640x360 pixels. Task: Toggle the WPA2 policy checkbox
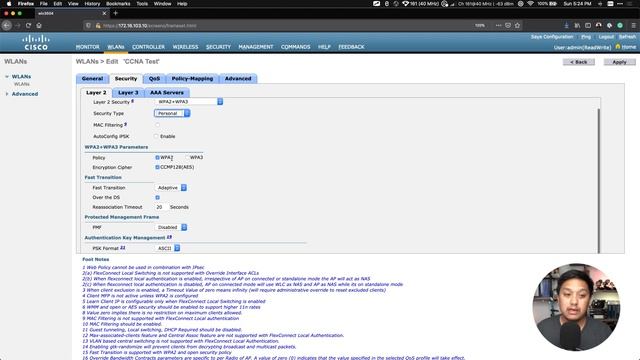click(157, 157)
